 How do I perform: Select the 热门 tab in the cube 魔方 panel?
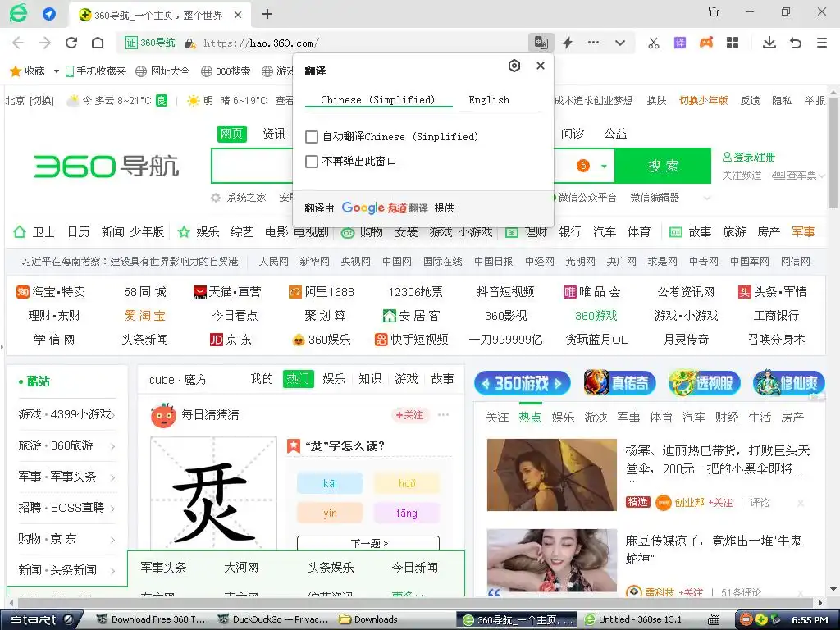coord(299,379)
